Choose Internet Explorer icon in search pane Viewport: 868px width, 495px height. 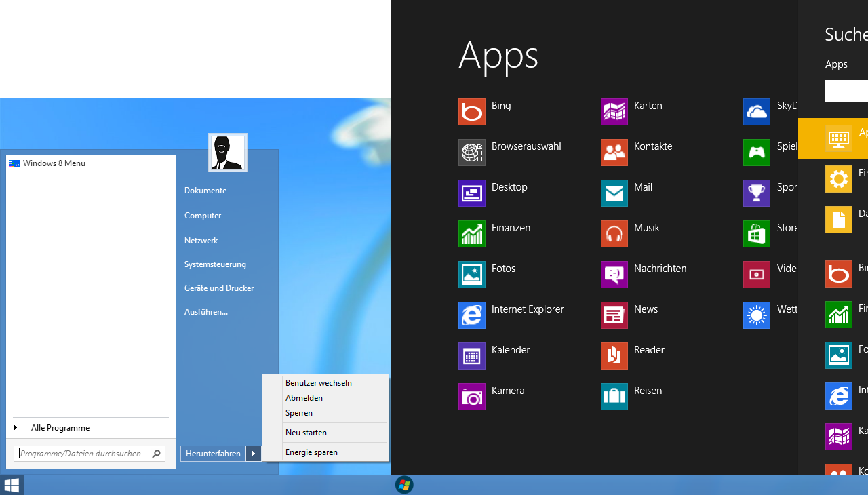[839, 396]
